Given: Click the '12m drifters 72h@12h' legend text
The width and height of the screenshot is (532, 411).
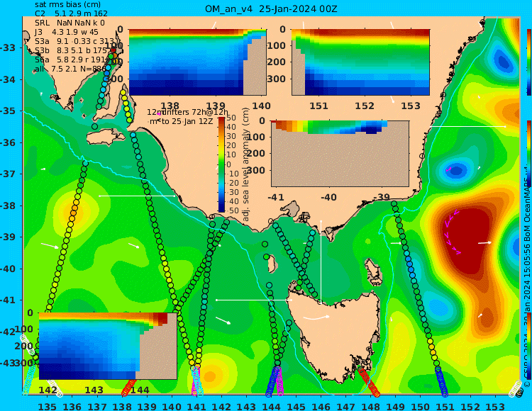Looking at the screenshot, I should coord(188,112).
